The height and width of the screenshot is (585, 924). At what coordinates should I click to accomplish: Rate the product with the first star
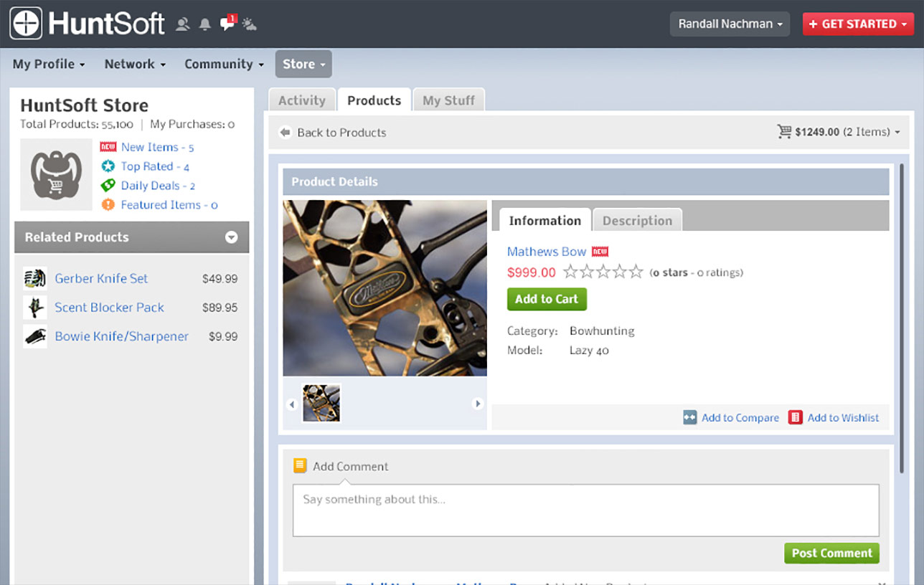coord(571,272)
